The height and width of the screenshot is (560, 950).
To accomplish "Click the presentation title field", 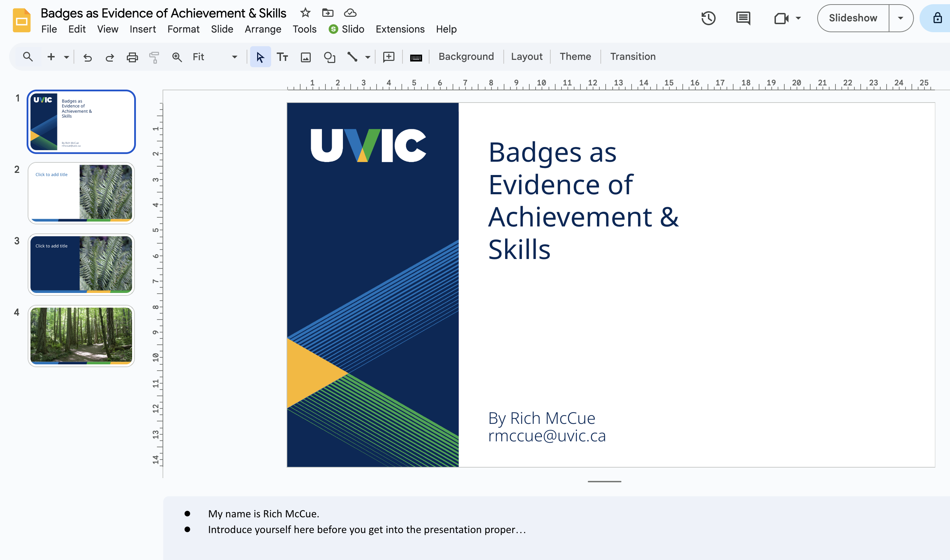I will tap(163, 13).
